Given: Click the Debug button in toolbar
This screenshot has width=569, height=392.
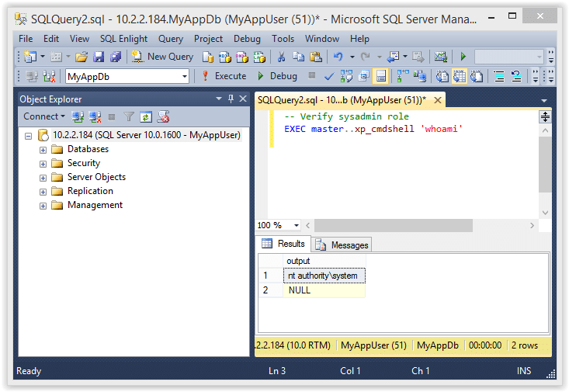Looking at the screenshot, I should click(277, 76).
